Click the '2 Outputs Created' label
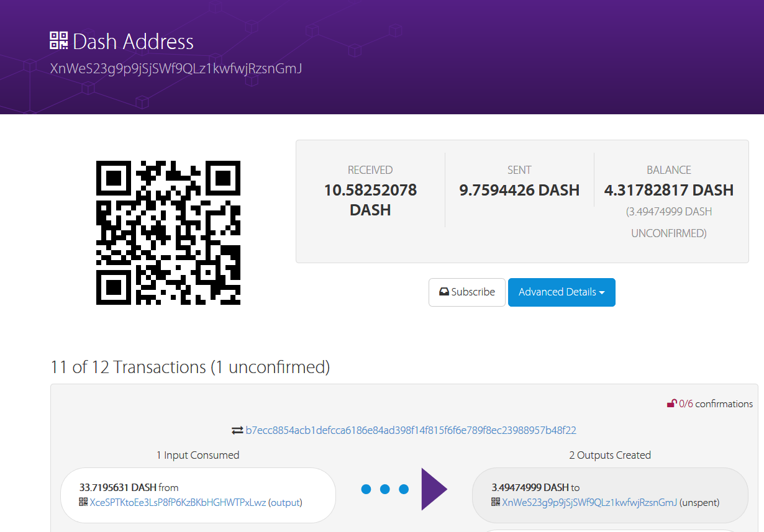The height and width of the screenshot is (532, 764). pos(610,455)
